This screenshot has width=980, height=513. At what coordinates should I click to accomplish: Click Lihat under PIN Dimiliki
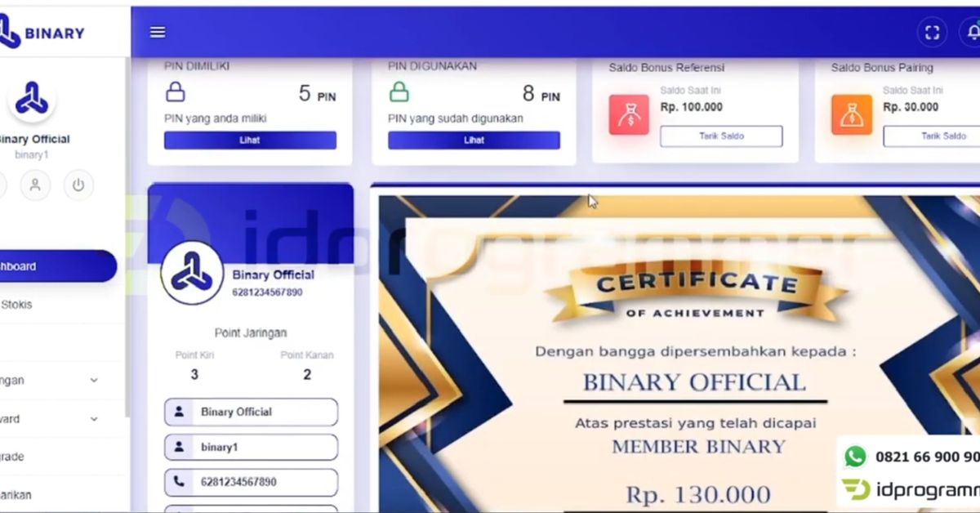point(250,141)
